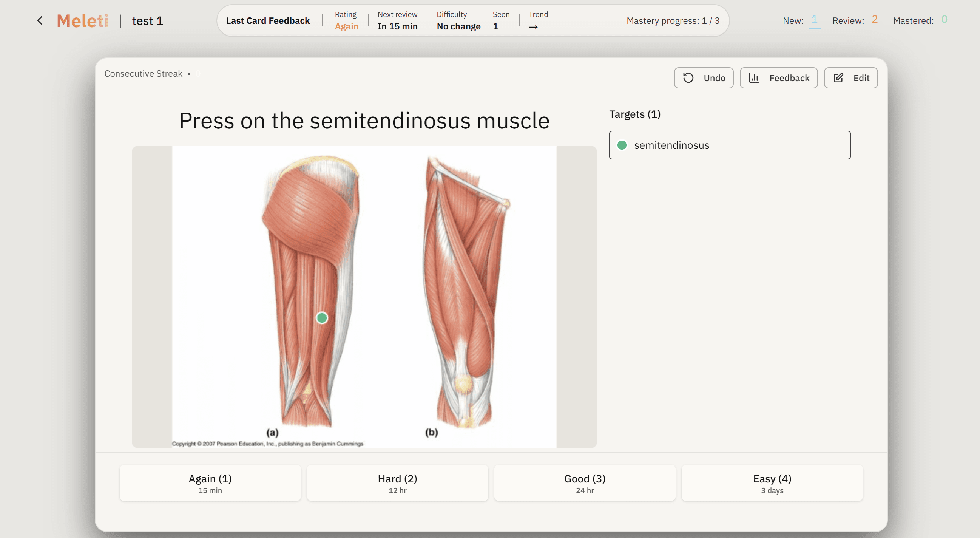Screen dimensions: 980x538
Task: Open the Review cards count
Action: tap(874, 20)
